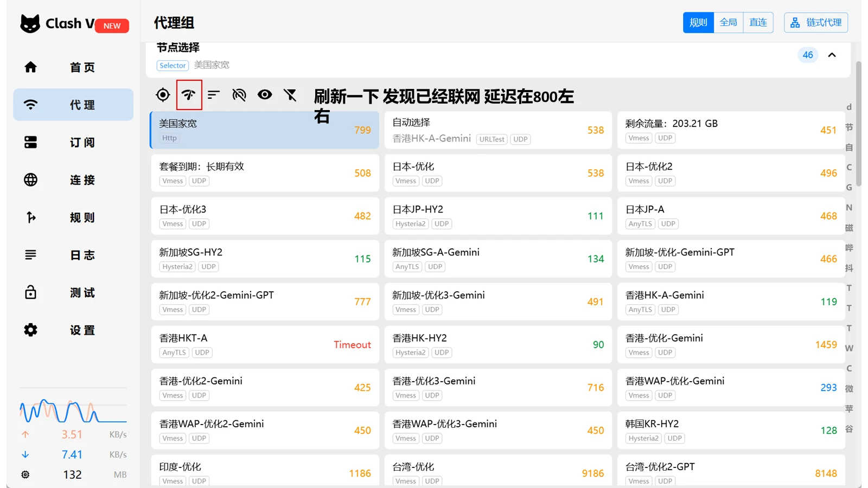
Task: Switch mode to 规则 rule
Action: 698,22
